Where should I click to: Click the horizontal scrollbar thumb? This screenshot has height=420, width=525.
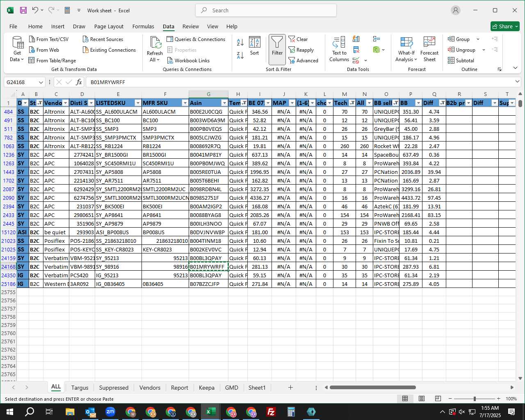[372, 388]
